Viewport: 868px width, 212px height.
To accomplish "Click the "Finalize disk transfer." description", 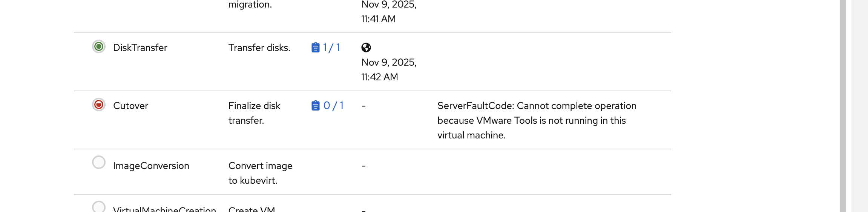I will [x=254, y=113].
